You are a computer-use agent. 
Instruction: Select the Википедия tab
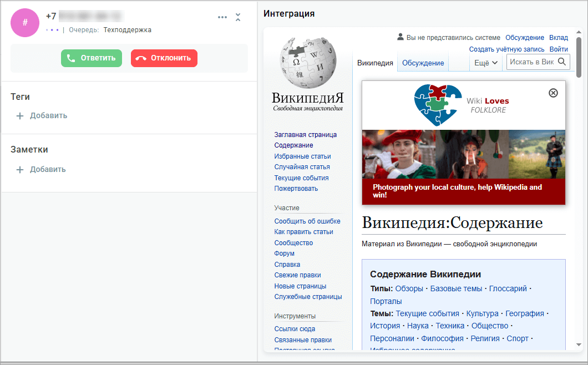click(375, 63)
